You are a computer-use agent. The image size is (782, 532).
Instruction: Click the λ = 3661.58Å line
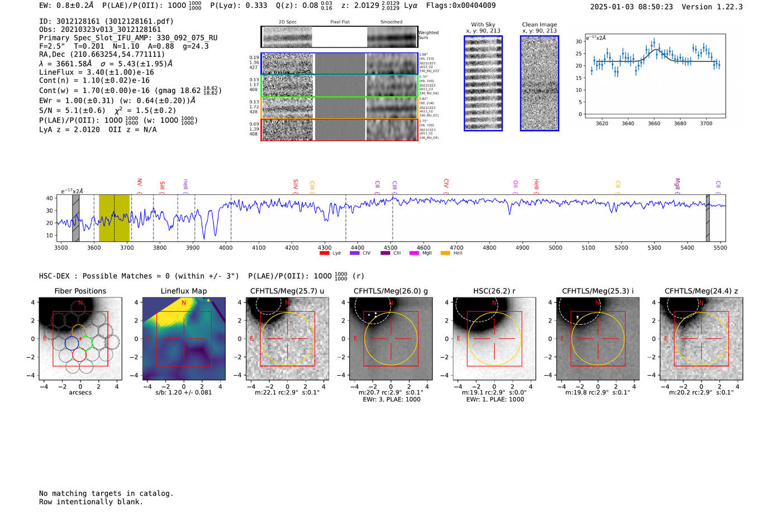coord(106,64)
